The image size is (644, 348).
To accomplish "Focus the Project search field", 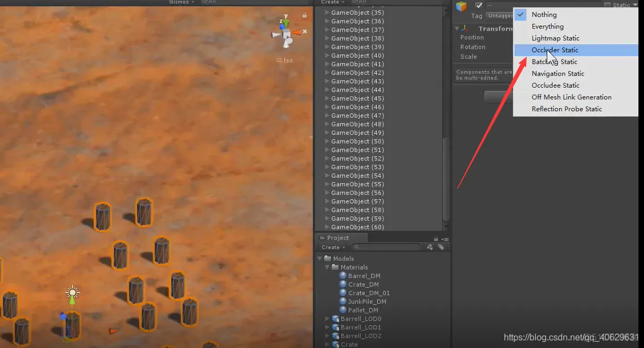I will (x=387, y=247).
